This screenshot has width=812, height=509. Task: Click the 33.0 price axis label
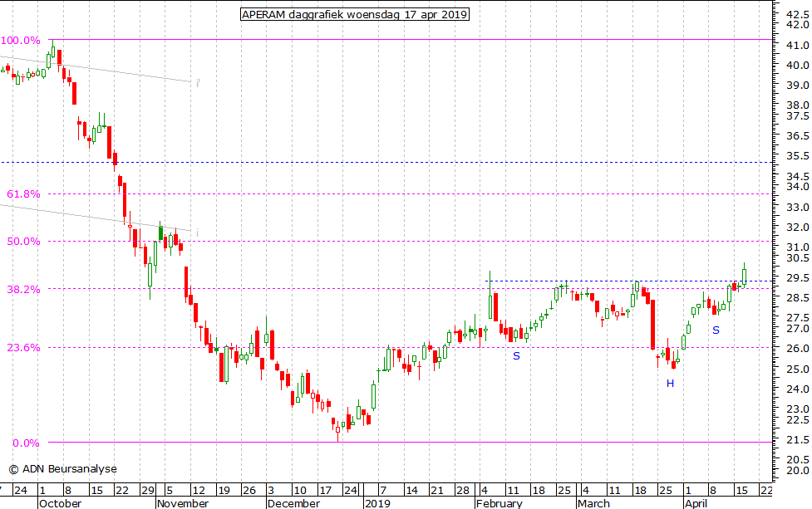click(x=798, y=208)
